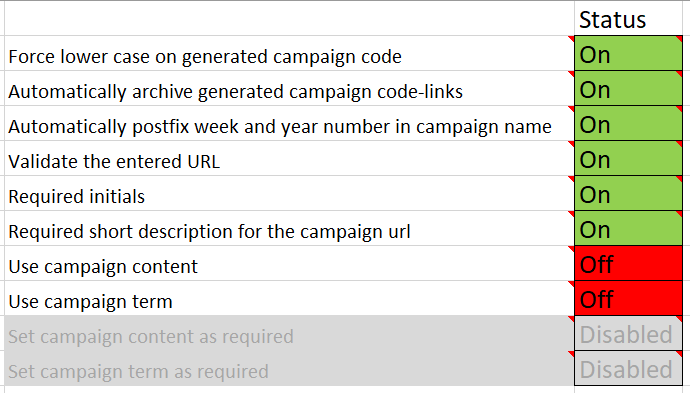Select 'Automatically postfix week and year number' cell
This screenshot has width=690, height=393.
click(x=289, y=123)
